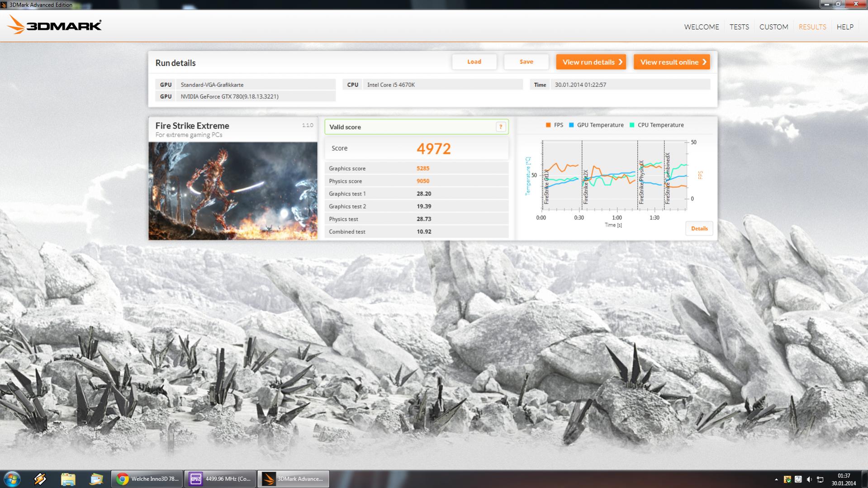Click the 3DMark logo in the header

tap(54, 25)
